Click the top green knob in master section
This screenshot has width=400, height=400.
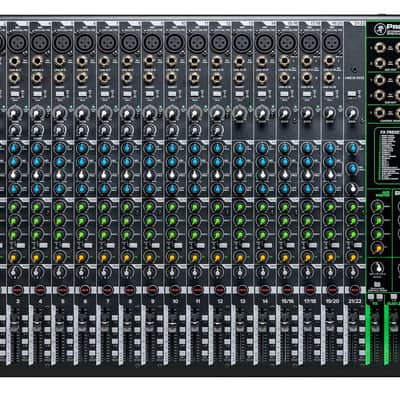coord(377,207)
